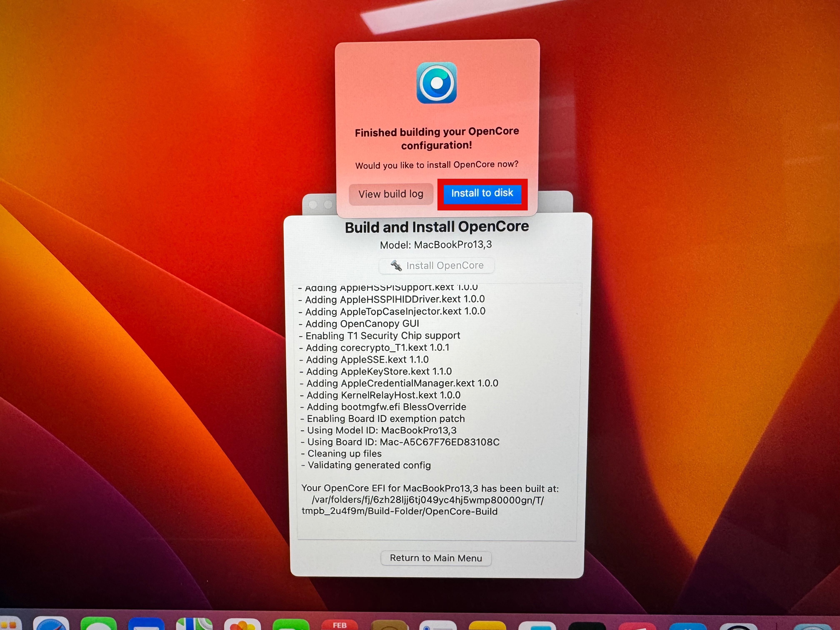Click the OpenCore Patcher icon in dialog

coord(437,83)
